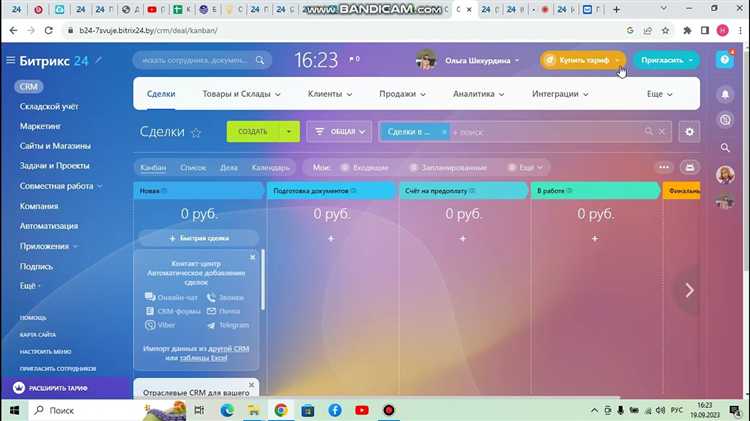Screen dimensions: 750x421
Task: Switch to Календарь view
Action: coord(270,167)
